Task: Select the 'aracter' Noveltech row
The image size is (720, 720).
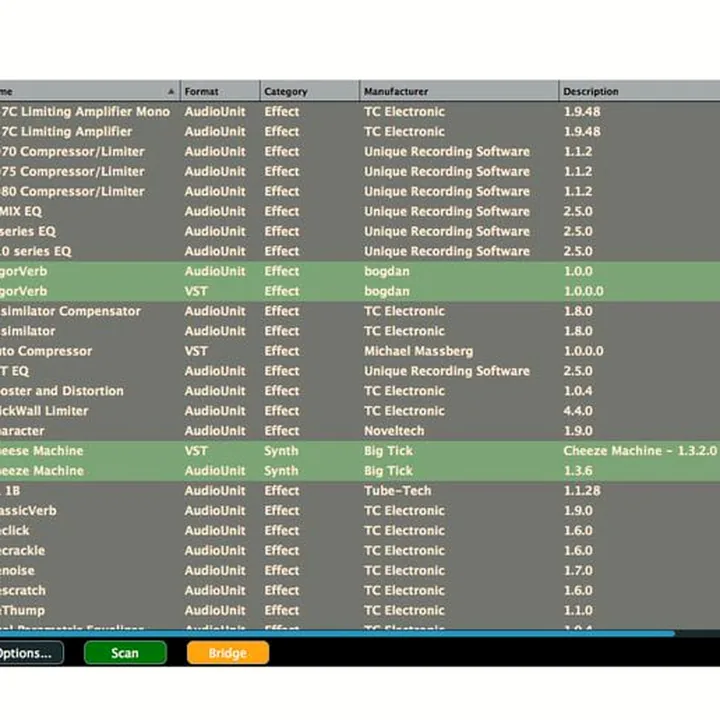Action: coord(360,431)
